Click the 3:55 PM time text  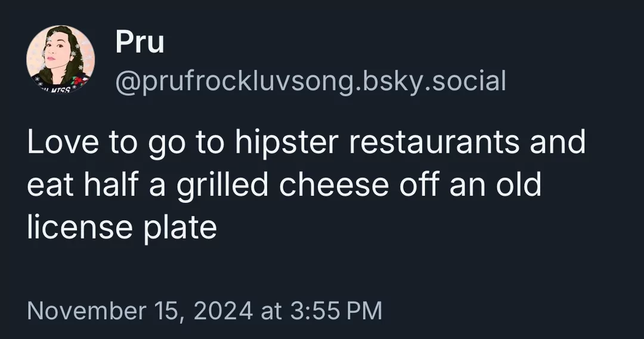coord(336,310)
